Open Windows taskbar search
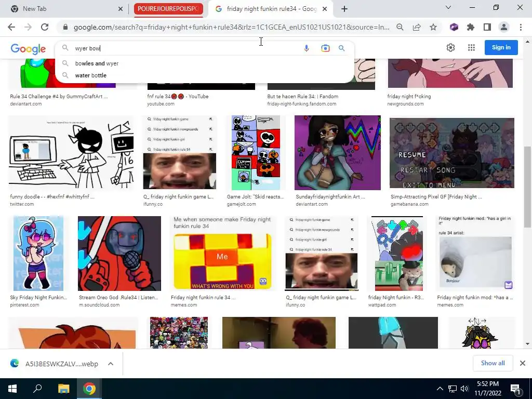Screen dimensions: 532x399 point(37,389)
